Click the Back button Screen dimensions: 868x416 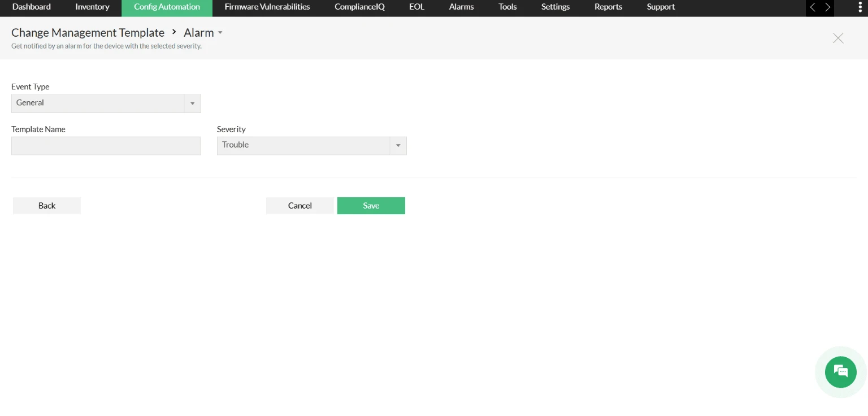[47, 206]
